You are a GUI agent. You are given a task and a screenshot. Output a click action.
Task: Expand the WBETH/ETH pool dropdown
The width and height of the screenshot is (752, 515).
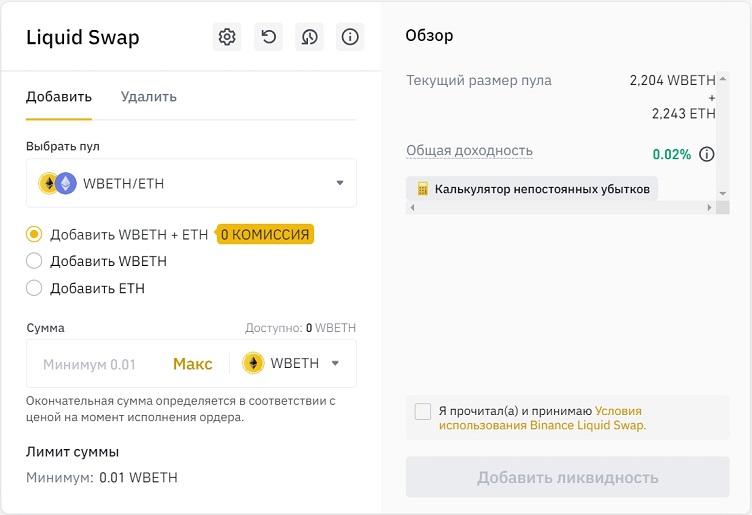coord(191,183)
